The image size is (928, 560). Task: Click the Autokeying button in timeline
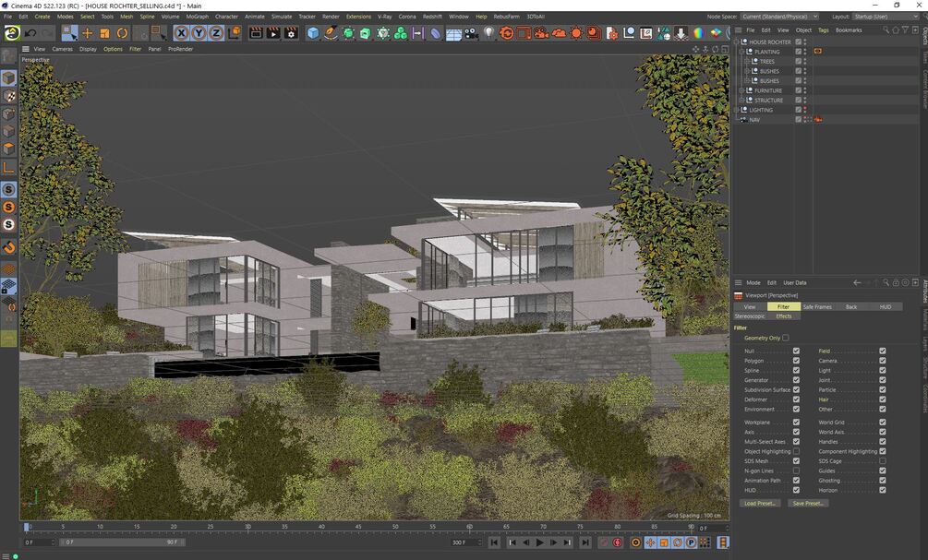click(x=618, y=542)
